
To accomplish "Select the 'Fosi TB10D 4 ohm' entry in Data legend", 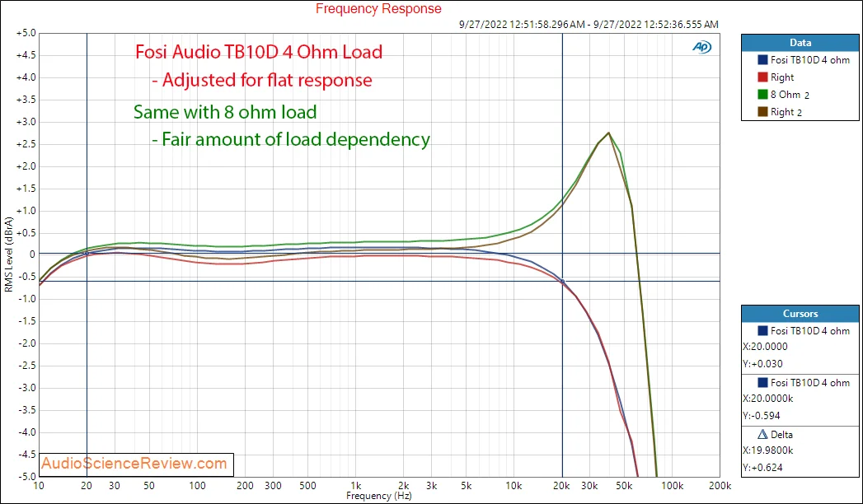I will tap(810, 60).
